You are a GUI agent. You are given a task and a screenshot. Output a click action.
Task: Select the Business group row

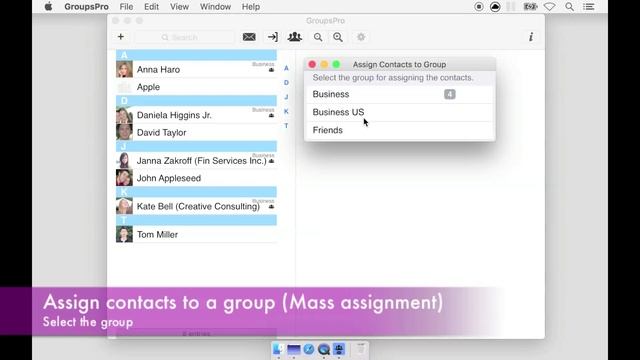click(x=400, y=94)
